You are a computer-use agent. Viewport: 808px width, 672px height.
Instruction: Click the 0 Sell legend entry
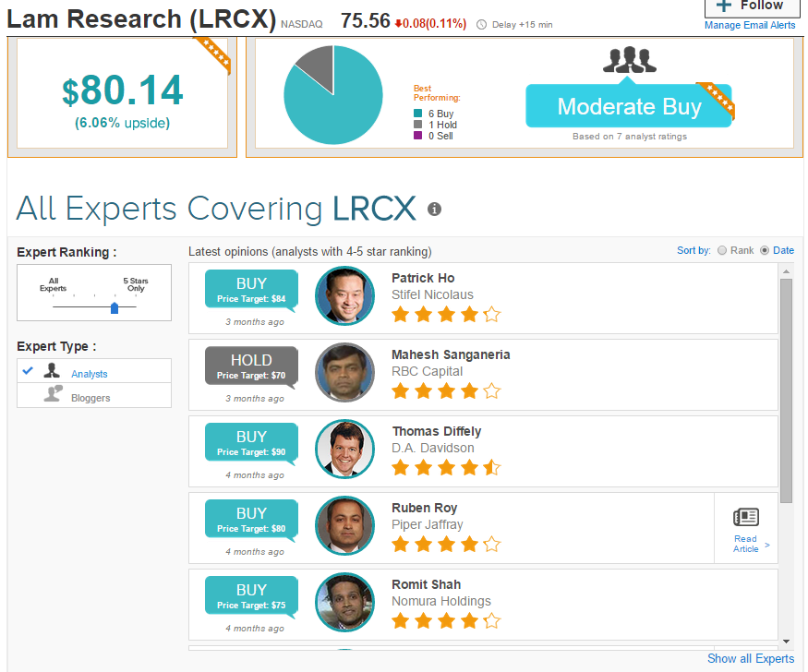[433, 136]
